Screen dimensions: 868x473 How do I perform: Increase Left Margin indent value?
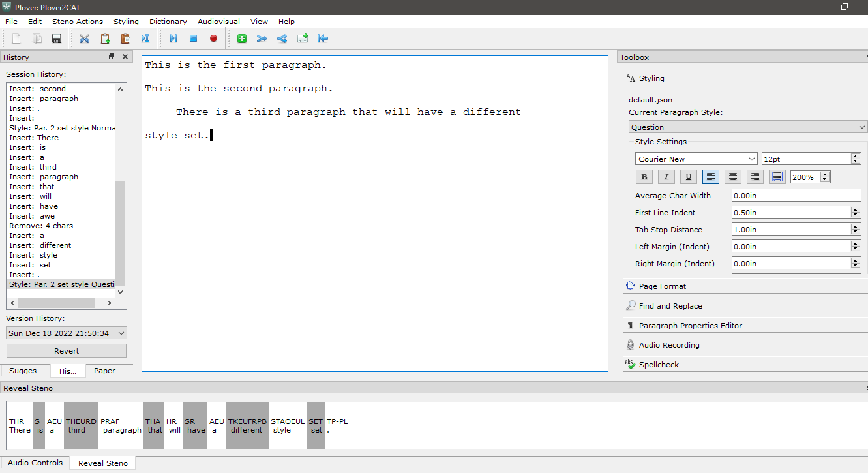856,243
